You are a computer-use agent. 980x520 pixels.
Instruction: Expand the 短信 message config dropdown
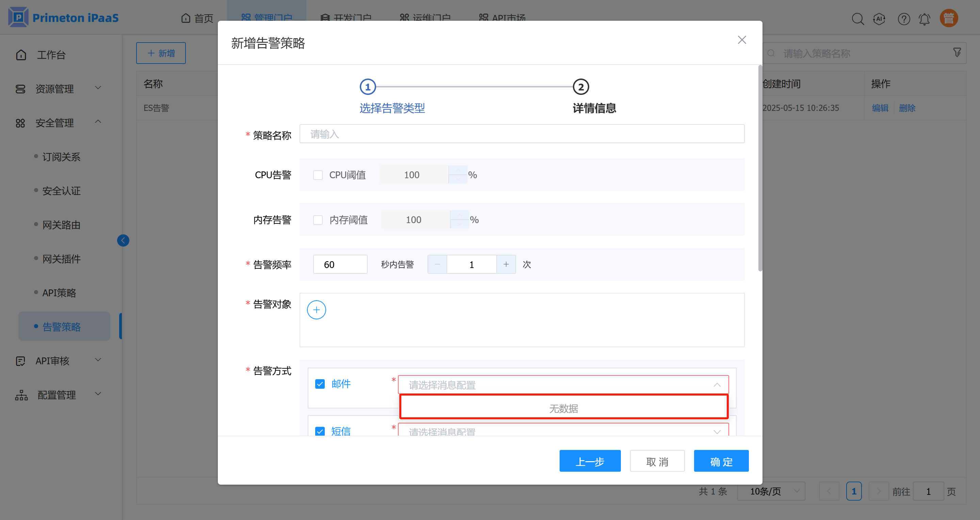(x=717, y=432)
